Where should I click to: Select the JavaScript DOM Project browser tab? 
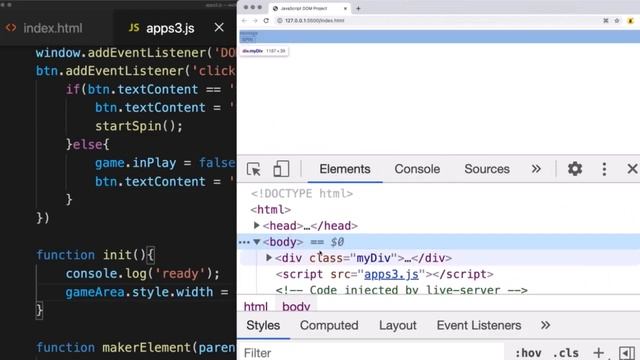point(309,8)
